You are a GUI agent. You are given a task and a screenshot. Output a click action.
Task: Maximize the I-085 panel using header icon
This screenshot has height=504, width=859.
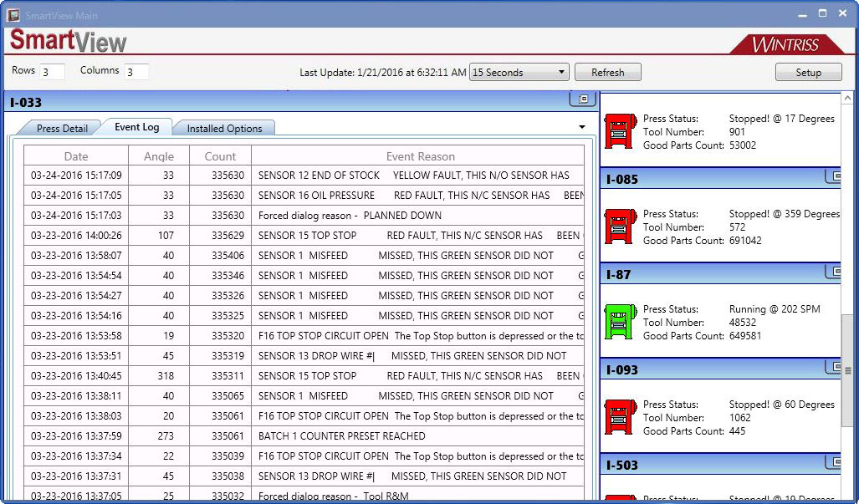[x=835, y=176]
